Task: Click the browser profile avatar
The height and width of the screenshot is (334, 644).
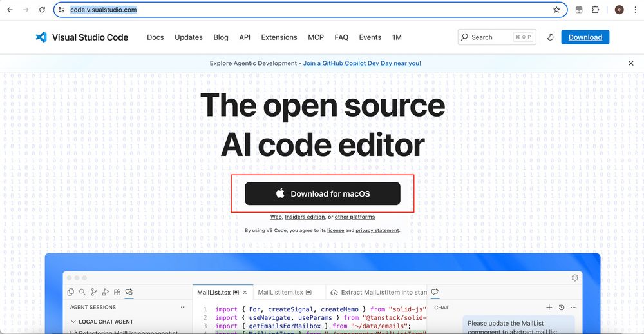Action: pos(619,10)
